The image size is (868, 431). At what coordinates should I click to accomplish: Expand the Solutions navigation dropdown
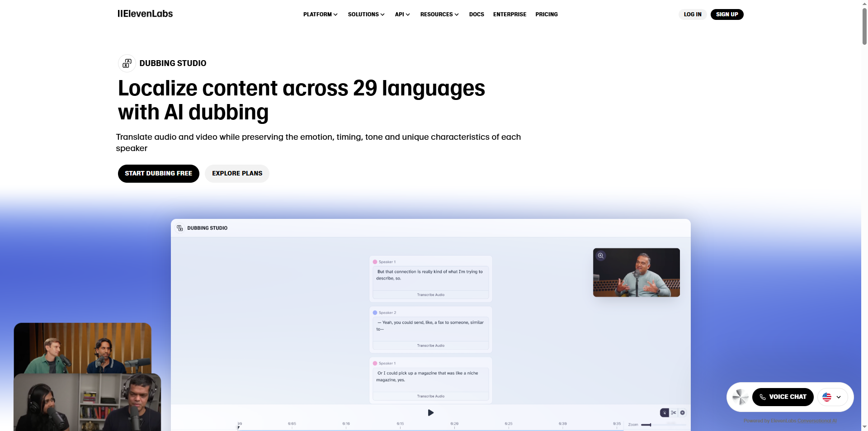coord(366,14)
